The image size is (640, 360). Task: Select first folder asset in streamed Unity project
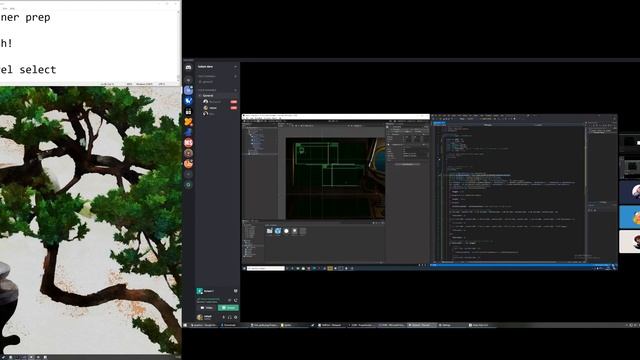pyautogui.click(x=269, y=231)
